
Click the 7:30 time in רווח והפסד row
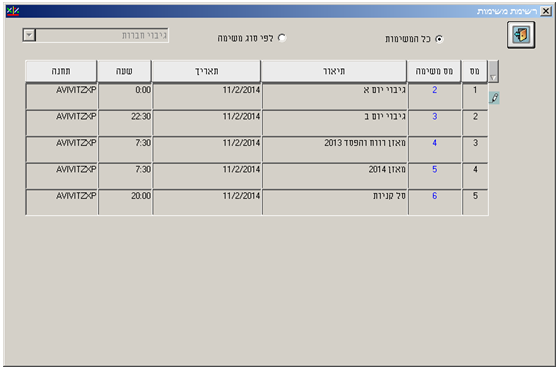click(125, 149)
